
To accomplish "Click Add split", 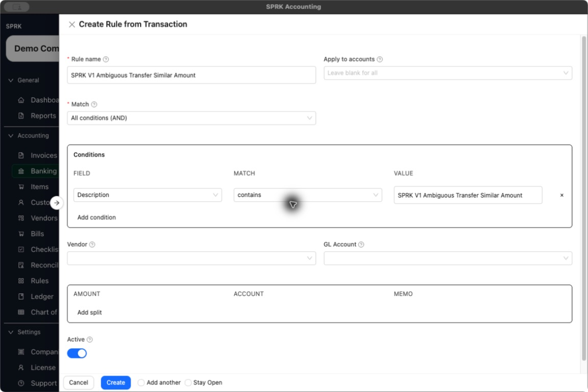I will pos(90,312).
